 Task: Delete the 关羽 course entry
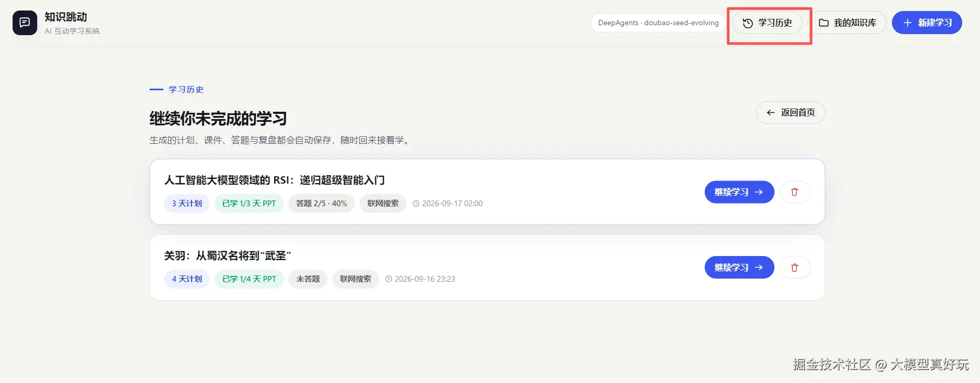795,268
